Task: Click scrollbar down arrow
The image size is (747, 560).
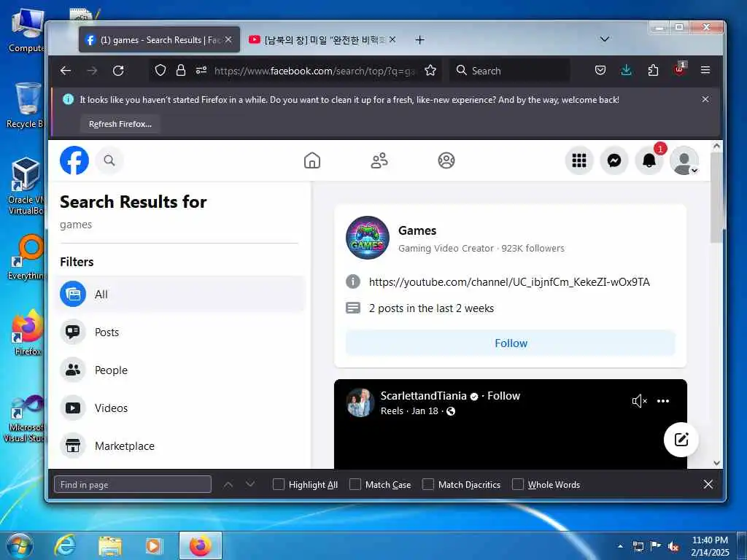Action: tap(716, 462)
